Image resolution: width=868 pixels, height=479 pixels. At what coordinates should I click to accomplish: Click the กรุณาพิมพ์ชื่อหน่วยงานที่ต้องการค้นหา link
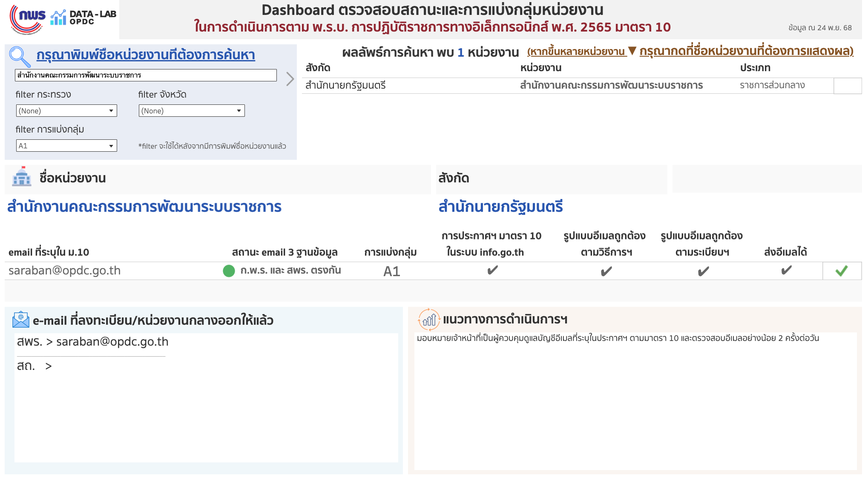coord(146,55)
